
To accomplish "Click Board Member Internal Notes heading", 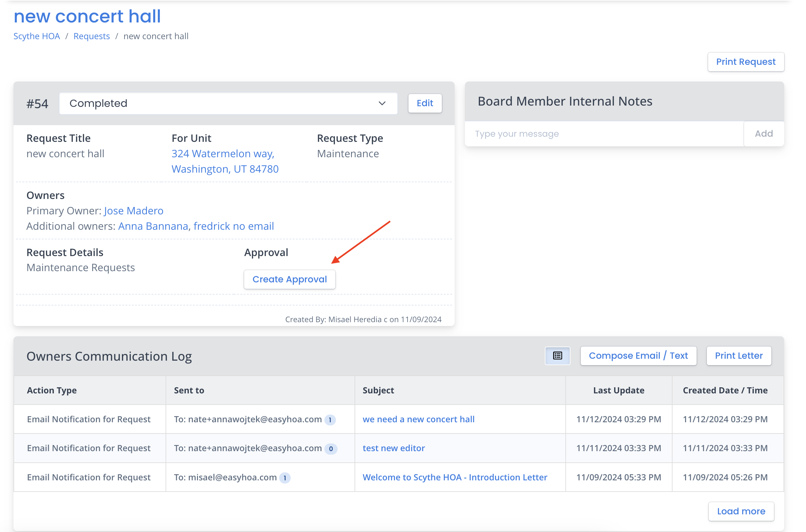I will click(x=565, y=101).
